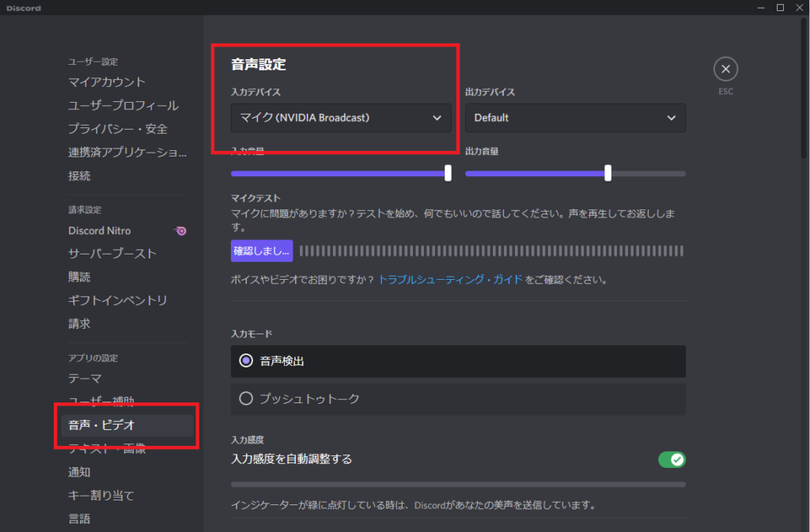
Task: Open ユーザープロフィール in the sidebar
Action: 123,105
